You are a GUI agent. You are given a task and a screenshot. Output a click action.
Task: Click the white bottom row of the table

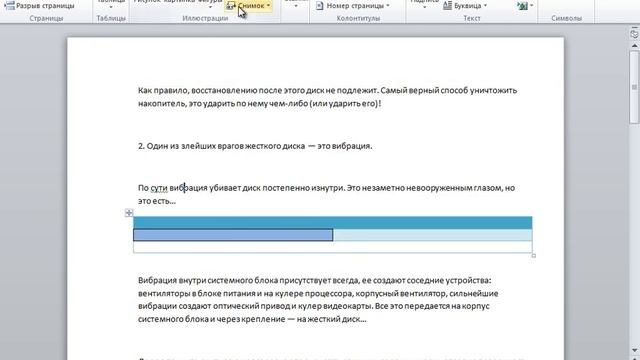coord(333,247)
